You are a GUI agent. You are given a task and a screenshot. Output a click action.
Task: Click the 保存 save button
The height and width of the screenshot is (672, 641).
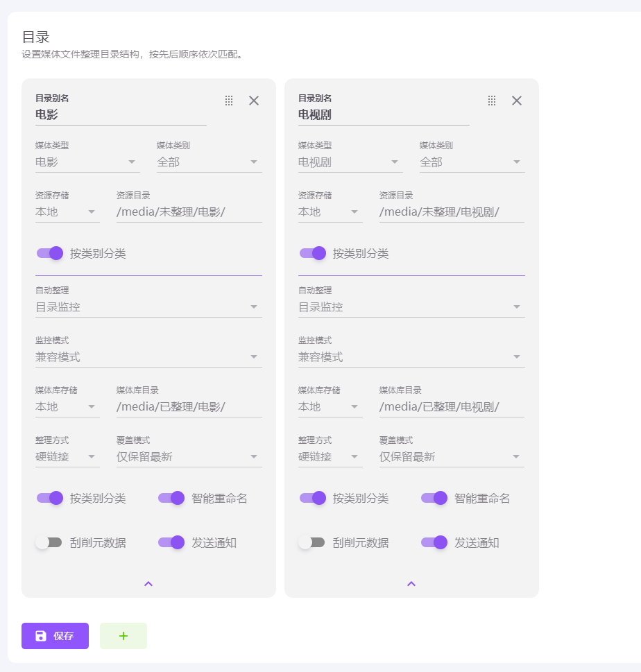tap(55, 636)
